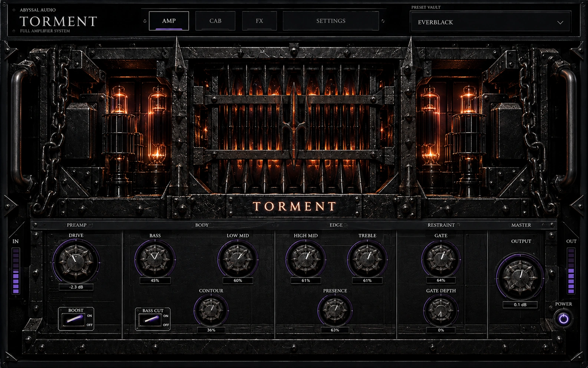
Task: Toggle the Bass Cut switch
Action: tap(152, 319)
